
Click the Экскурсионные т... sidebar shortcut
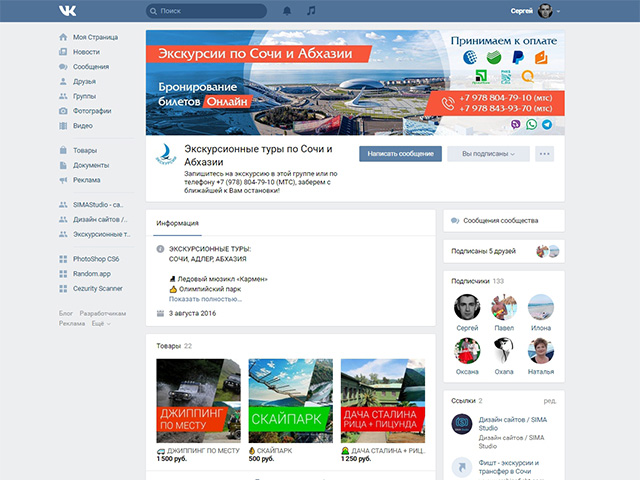point(102,234)
